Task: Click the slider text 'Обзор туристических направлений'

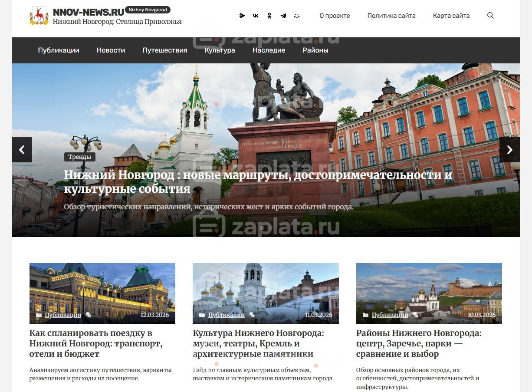Action: 209,207
